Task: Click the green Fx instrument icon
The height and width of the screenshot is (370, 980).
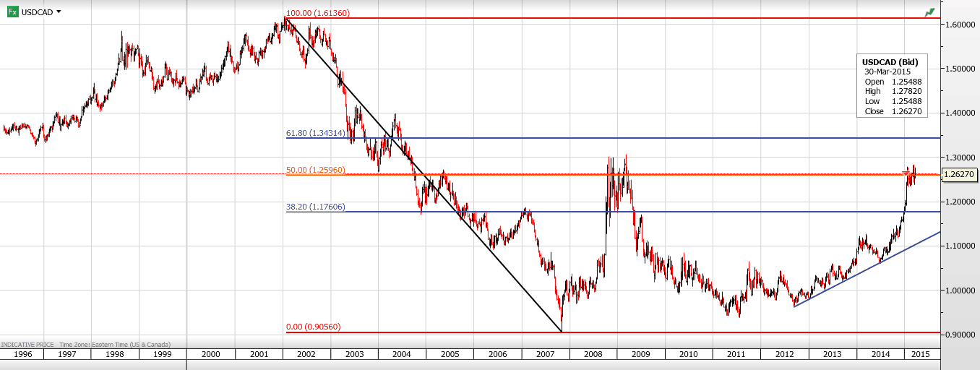Action: coord(13,12)
